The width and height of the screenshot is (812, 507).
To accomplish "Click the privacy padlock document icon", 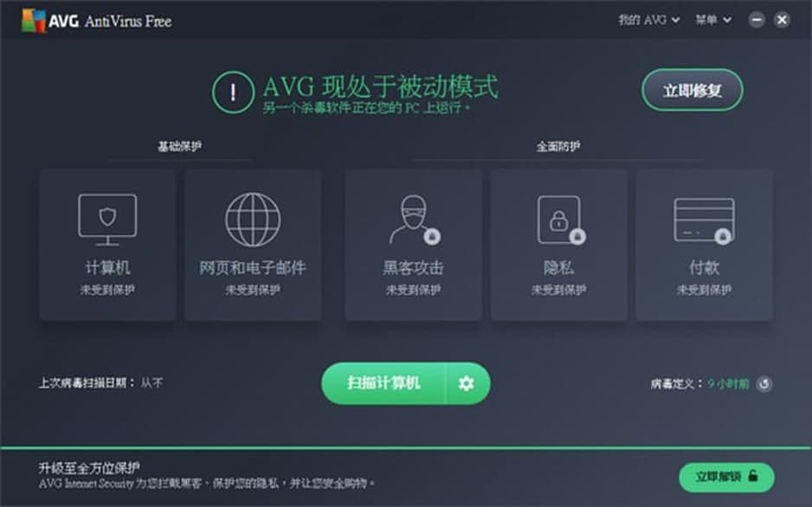I will pos(560,220).
